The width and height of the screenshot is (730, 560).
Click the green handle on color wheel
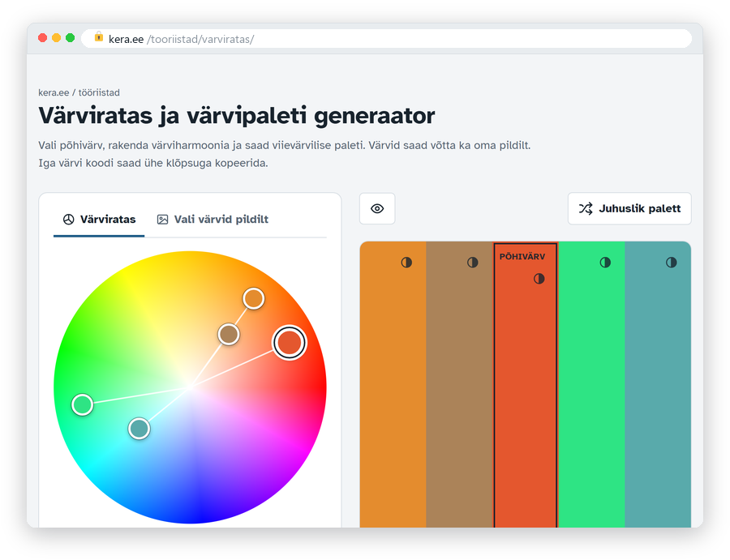tap(83, 404)
